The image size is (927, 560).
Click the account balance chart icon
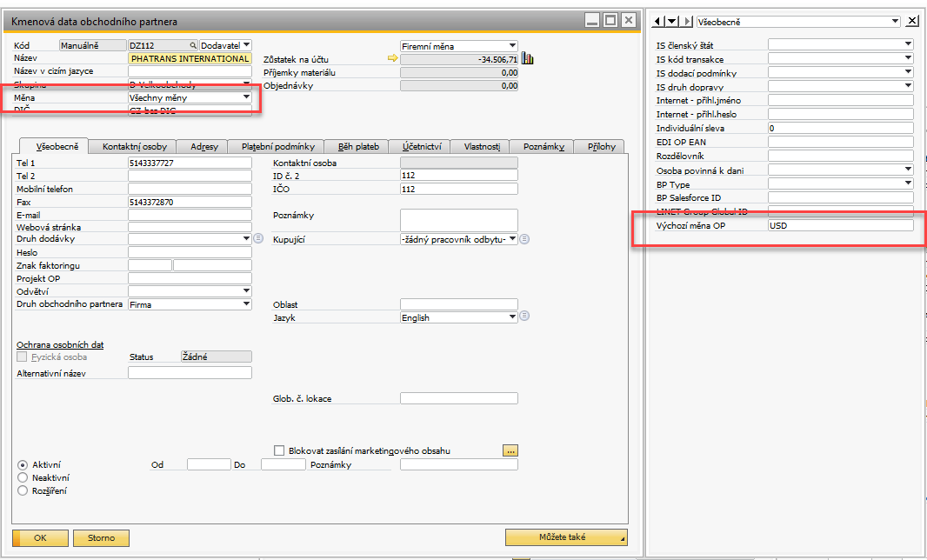(x=527, y=58)
